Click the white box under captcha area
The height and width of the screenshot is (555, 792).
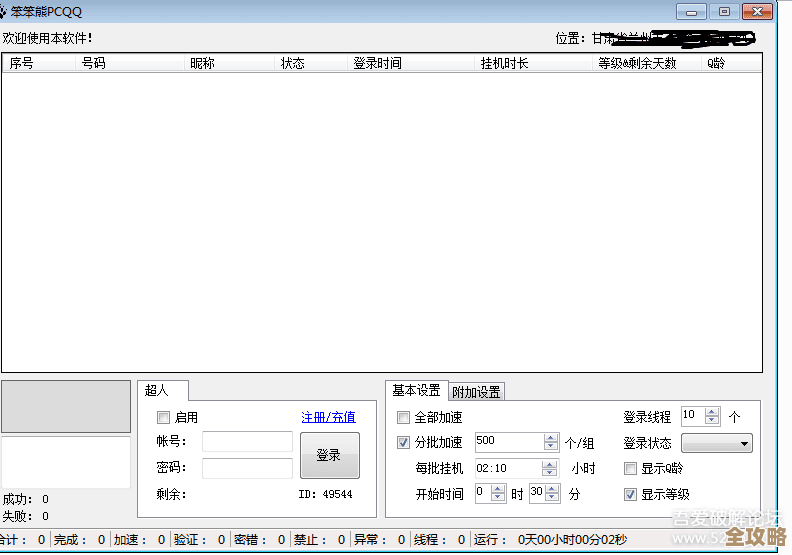(x=66, y=462)
